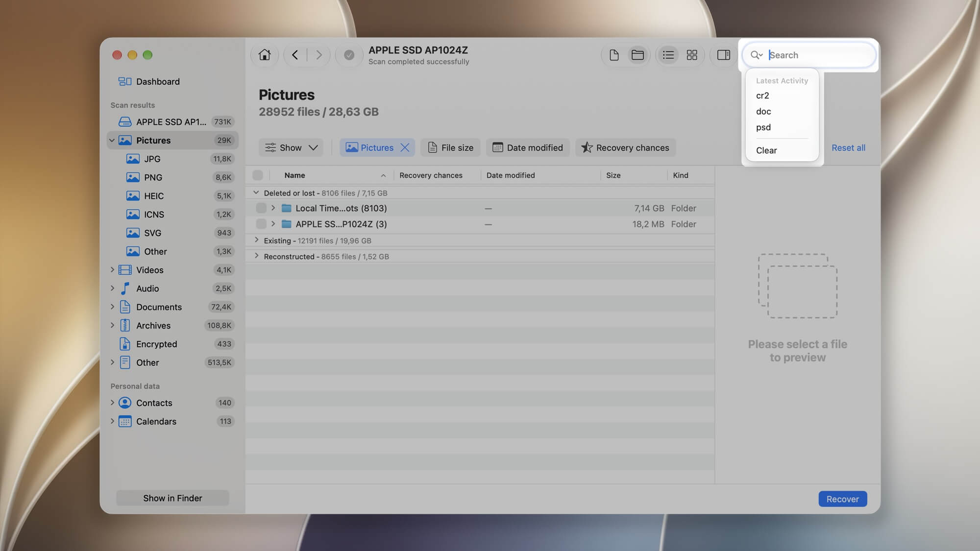Sort by the Name column header
Screen dimensions: 980x551
pos(294,175)
